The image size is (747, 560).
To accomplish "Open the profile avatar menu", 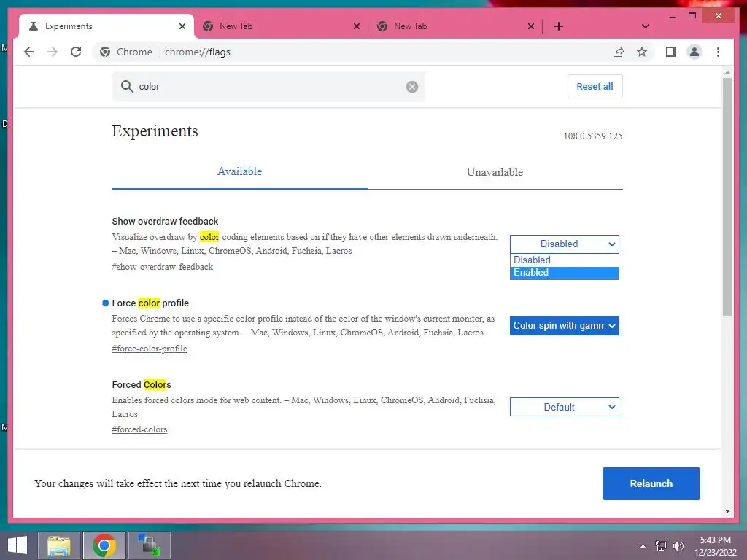I will 694,52.
